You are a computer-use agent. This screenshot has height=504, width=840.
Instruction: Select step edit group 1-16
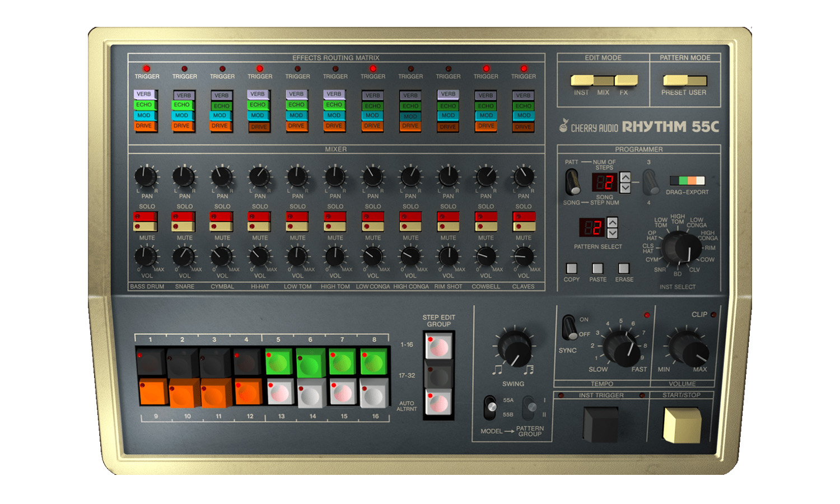tap(438, 346)
